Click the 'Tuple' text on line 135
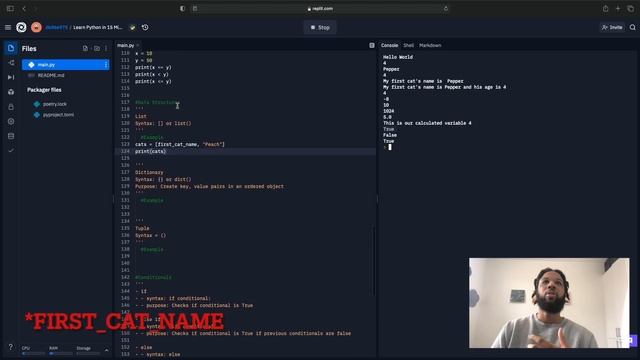The image size is (640, 360). (x=142, y=229)
